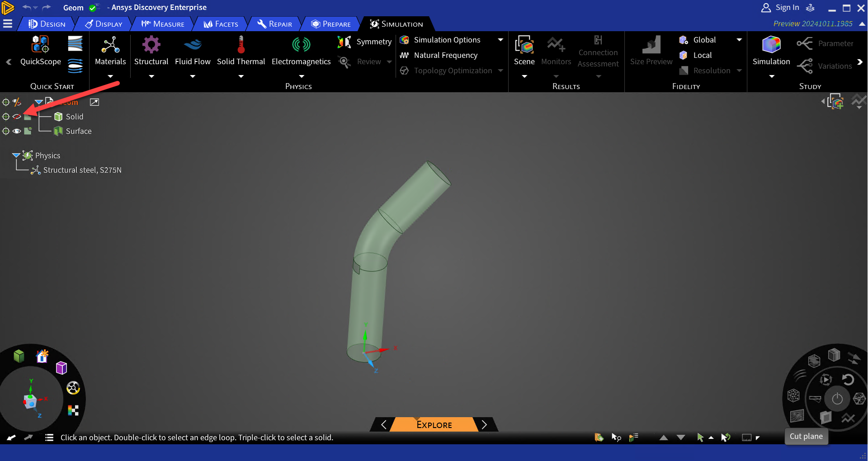868x461 pixels.
Task: Click the Natural Frequency wave icon
Action: tap(404, 55)
